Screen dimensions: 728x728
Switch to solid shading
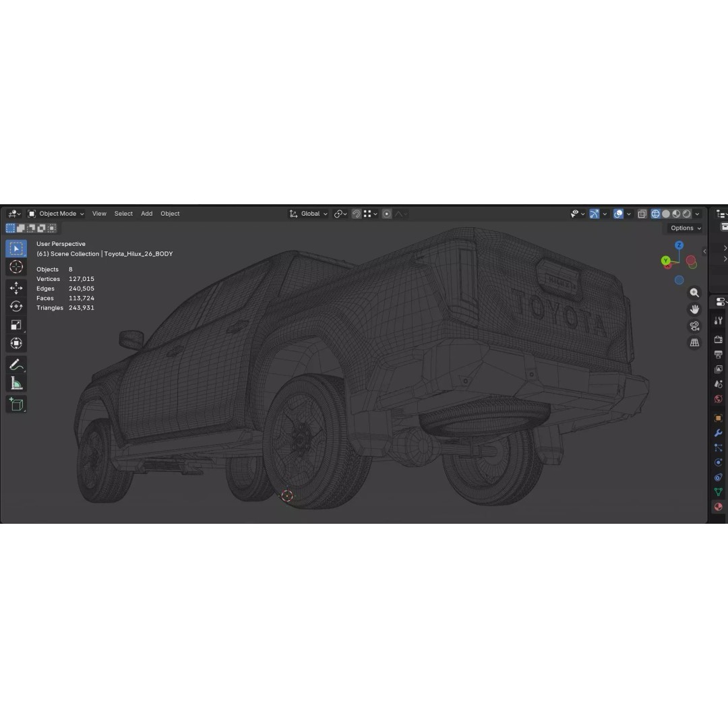click(666, 214)
